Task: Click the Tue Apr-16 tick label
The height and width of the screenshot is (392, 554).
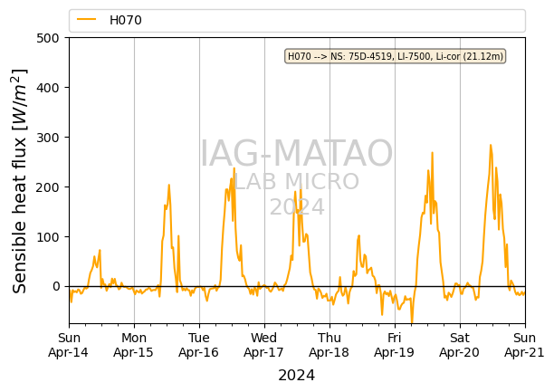Action: (x=198, y=345)
